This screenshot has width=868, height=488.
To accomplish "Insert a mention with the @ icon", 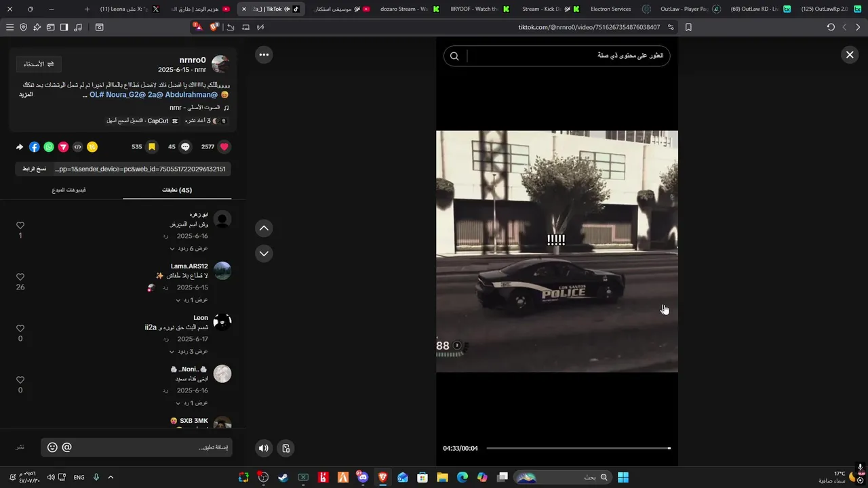I will (x=66, y=447).
